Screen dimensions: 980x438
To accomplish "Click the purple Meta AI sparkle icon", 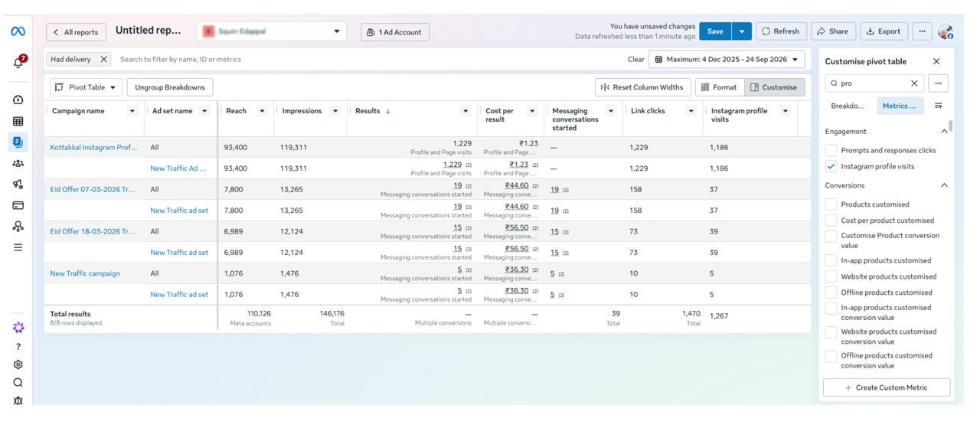I will tap(18, 328).
